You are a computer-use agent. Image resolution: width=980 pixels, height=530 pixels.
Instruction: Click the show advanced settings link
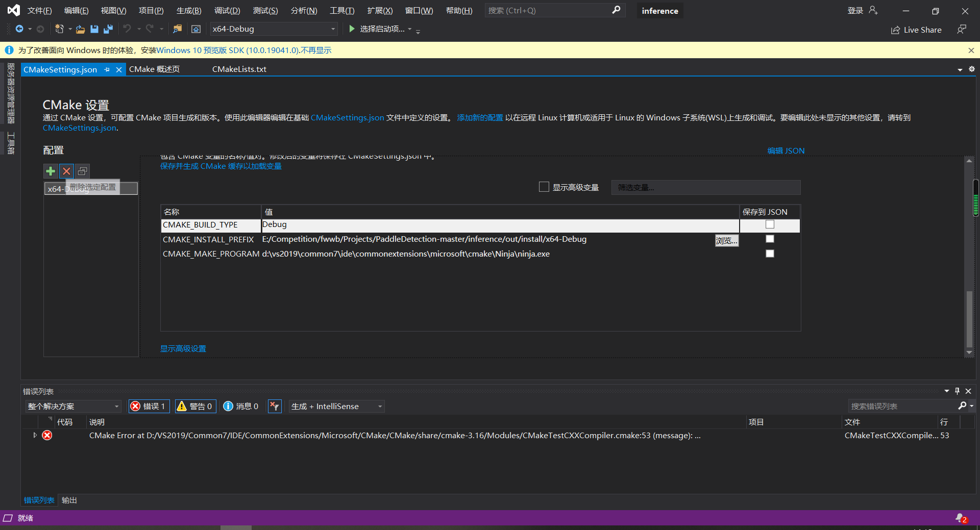[x=183, y=348]
